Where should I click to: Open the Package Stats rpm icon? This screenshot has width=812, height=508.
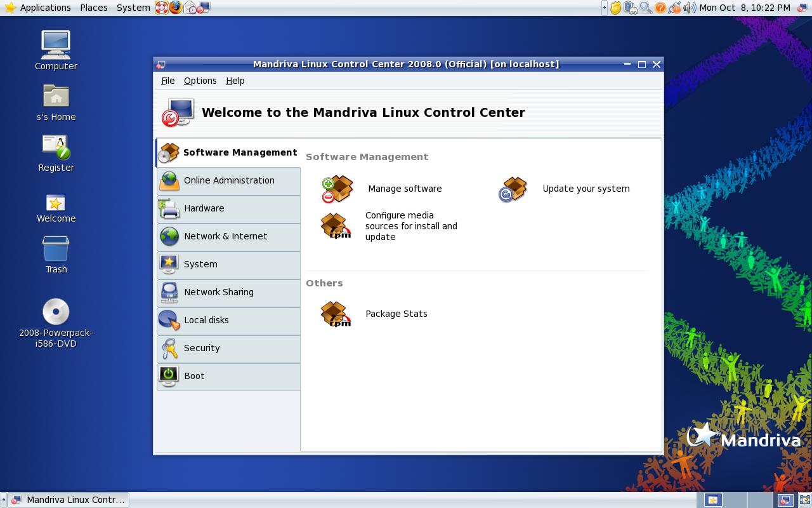click(x=336, y=314)
